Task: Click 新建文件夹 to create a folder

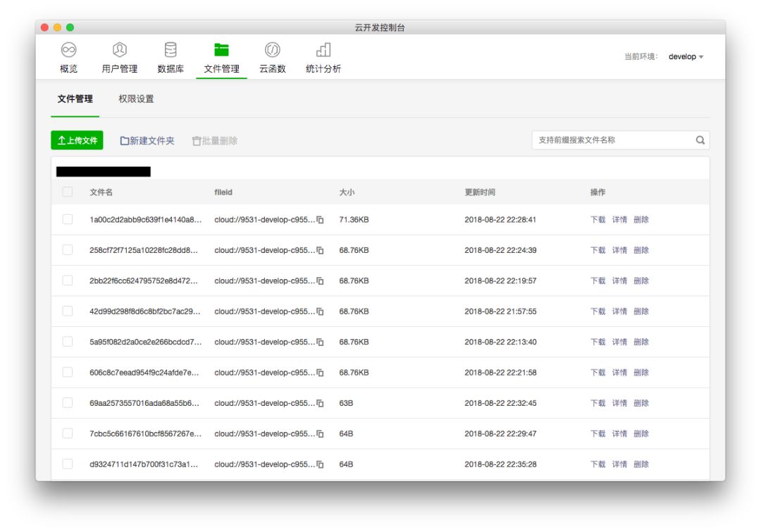Action: [147, 141]
